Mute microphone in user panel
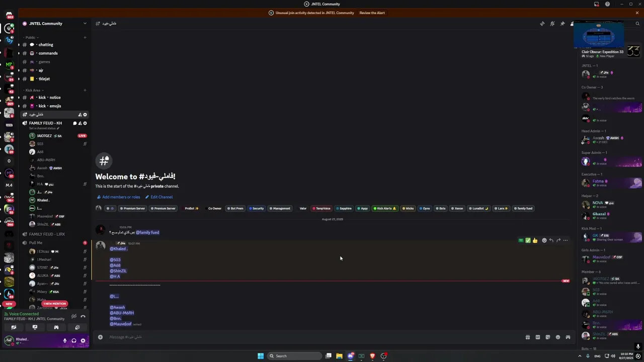 (64, 341)
